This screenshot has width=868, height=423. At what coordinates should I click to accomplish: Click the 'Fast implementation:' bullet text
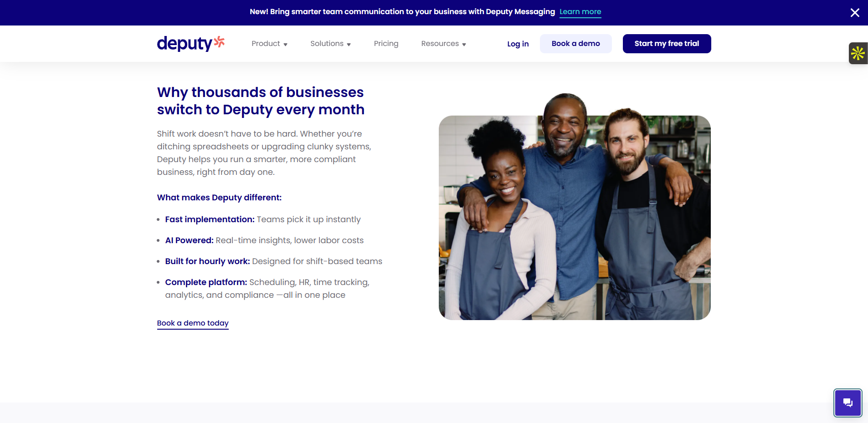210,219
